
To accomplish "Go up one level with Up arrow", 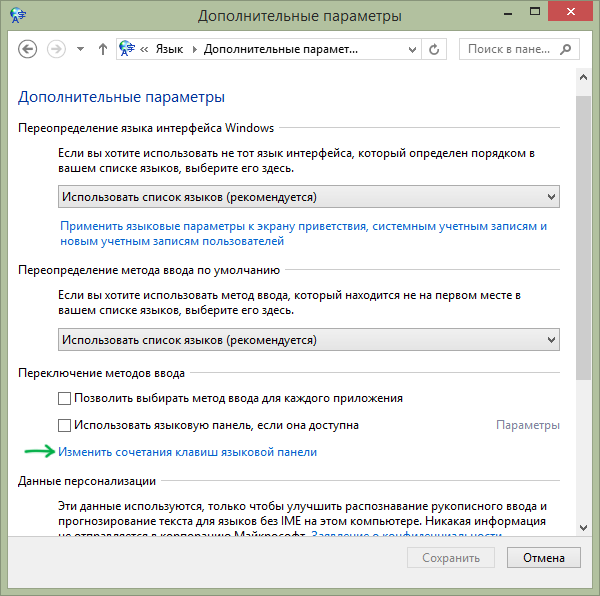I will point(103,49).
